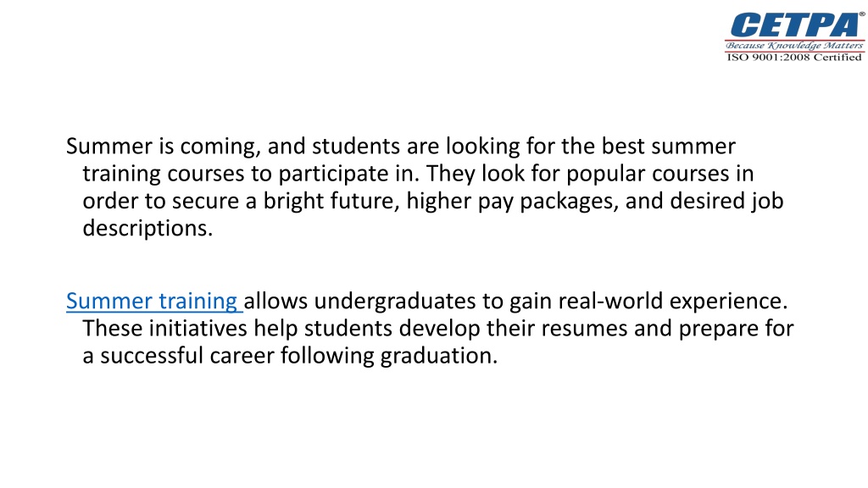868x488 pixels.
Task: Click the registered trademark symbol beside CETPA
Action: pos(862,14)
